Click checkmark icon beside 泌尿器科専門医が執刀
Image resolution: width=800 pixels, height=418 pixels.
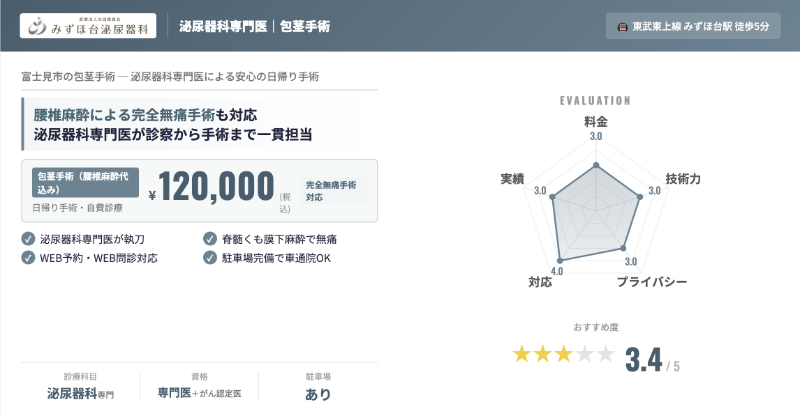click(x=27, y=239)
